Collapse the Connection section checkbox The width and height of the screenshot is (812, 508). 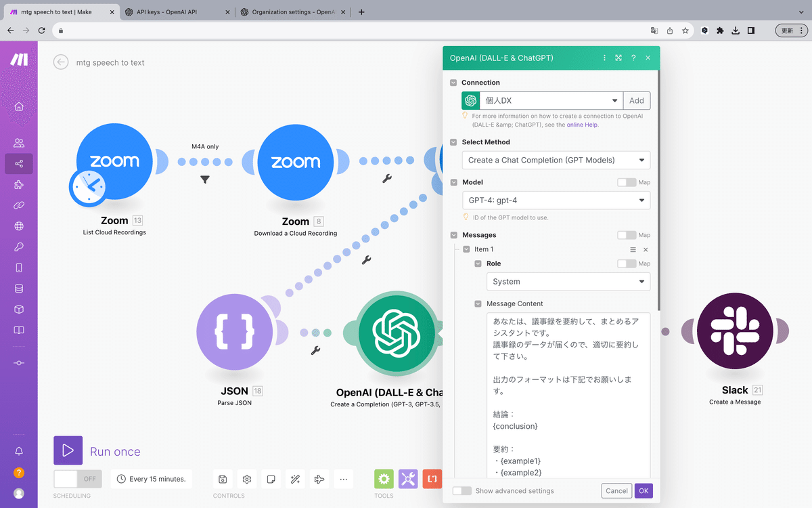pos(454,83)
